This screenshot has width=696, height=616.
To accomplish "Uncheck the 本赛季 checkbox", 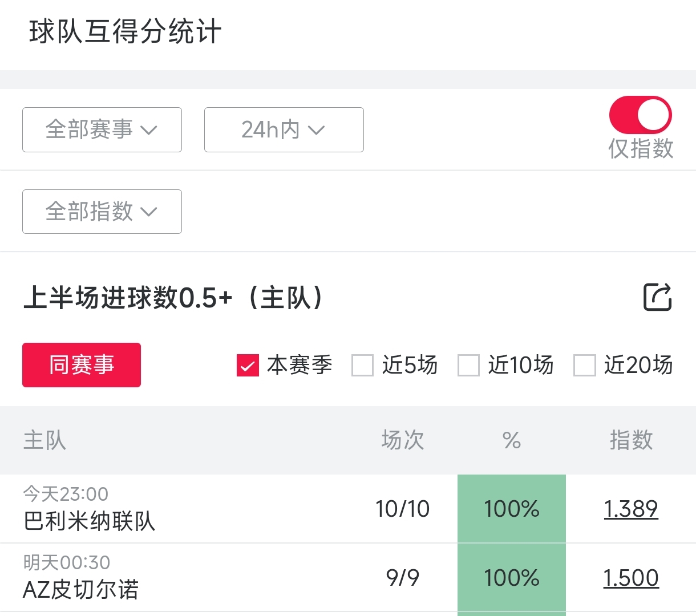I will 248,366.
